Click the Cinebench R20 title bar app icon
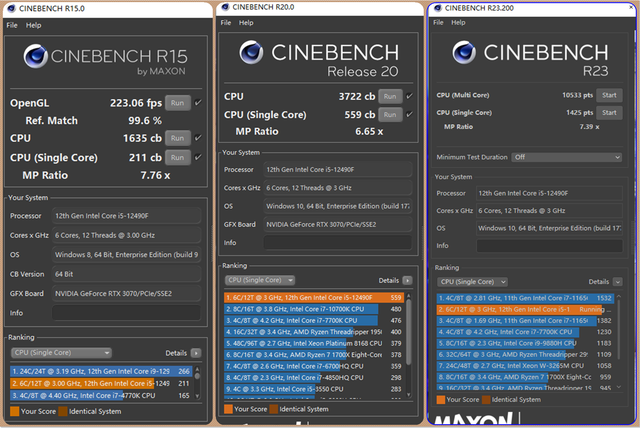640x428 pixels. click(225, 8)
